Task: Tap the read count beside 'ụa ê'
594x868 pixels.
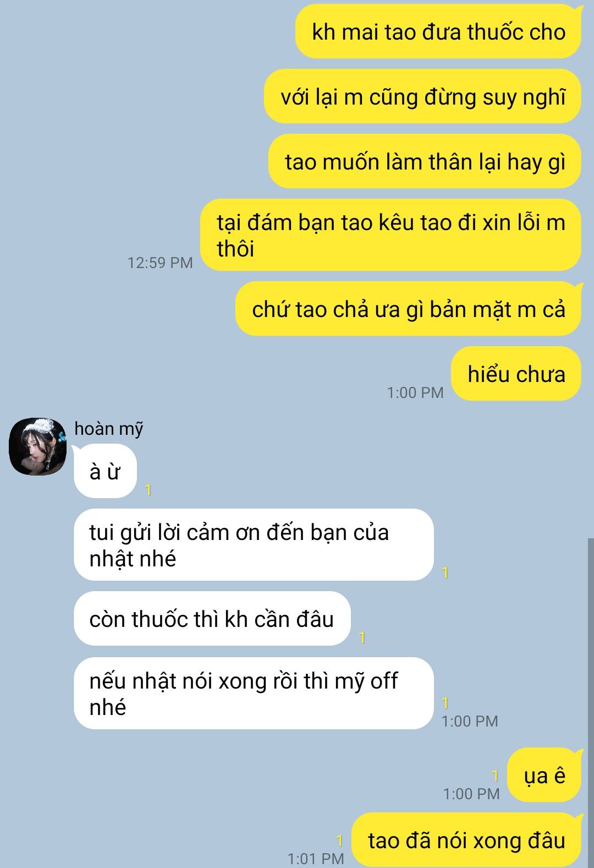Action: coord(495,776)
